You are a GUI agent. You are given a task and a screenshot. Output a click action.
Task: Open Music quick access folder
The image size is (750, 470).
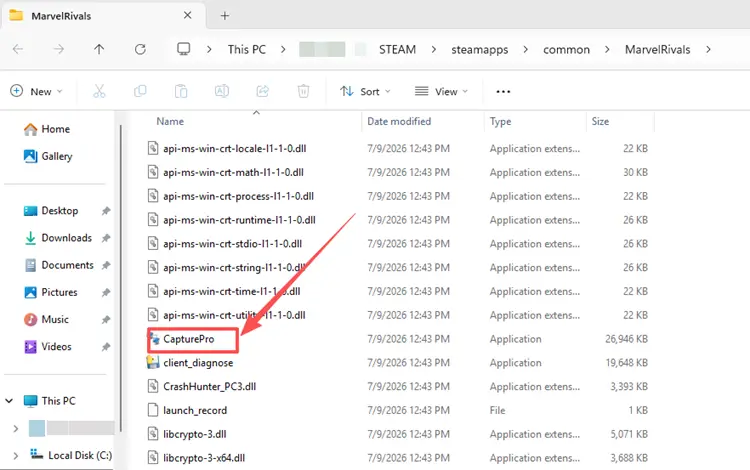click(x=46, y=319)
